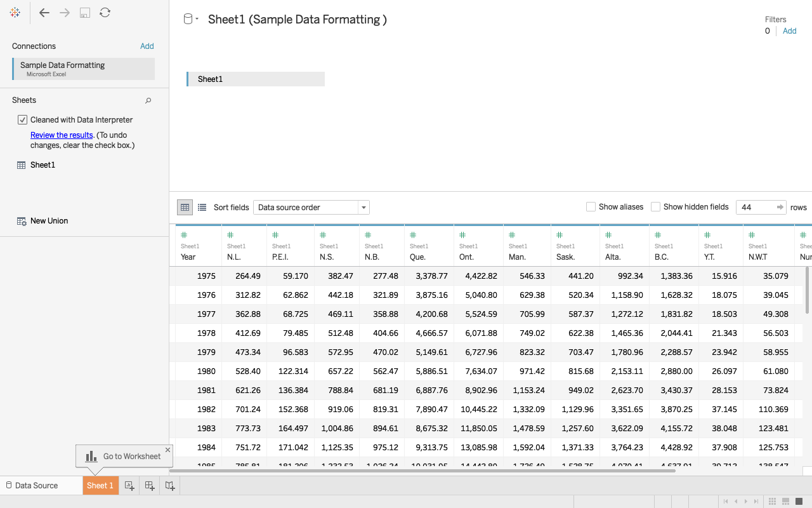The image size is (812, 508).
Task: Switch to the Sheet 1 tab
Action: click(x=100, y=486)
